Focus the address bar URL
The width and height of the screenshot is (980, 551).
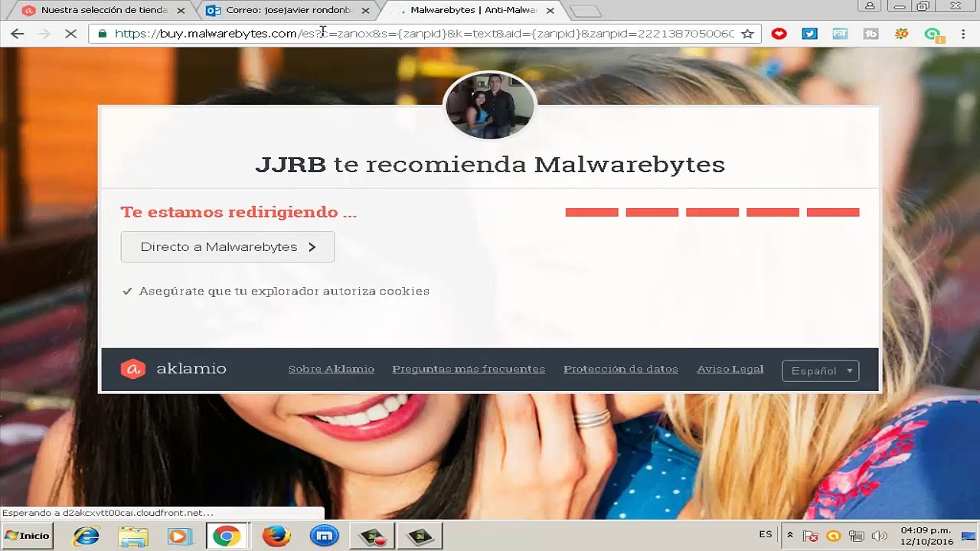click(x=424, y=34)
